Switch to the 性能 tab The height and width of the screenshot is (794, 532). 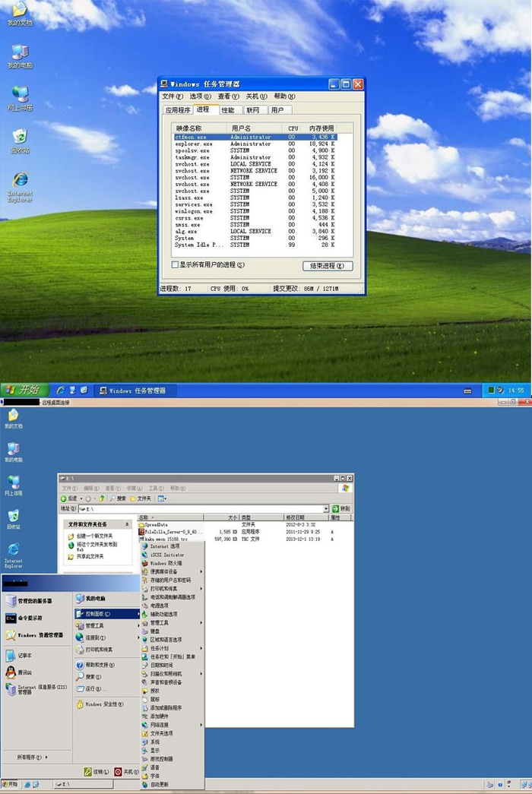[228, 110]
